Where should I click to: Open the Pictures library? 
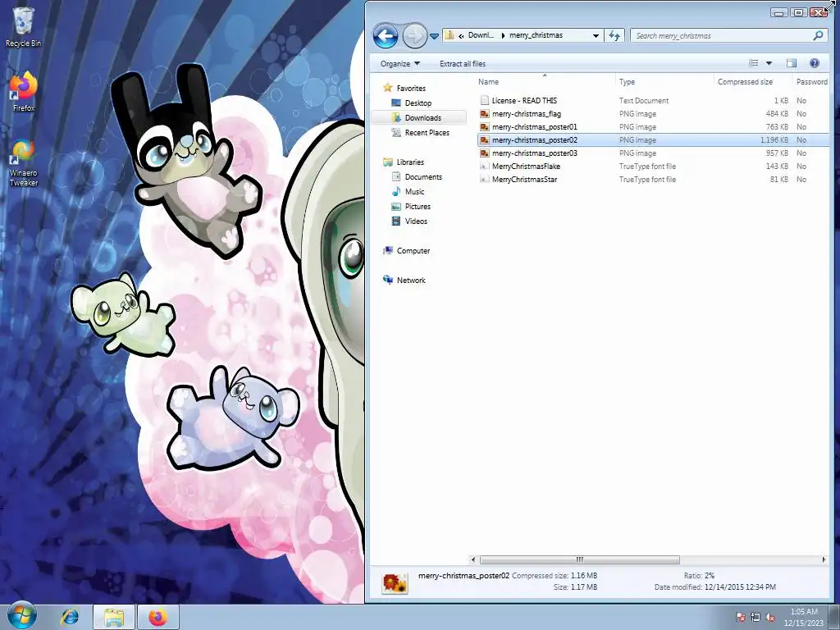[x=418, y=206]
